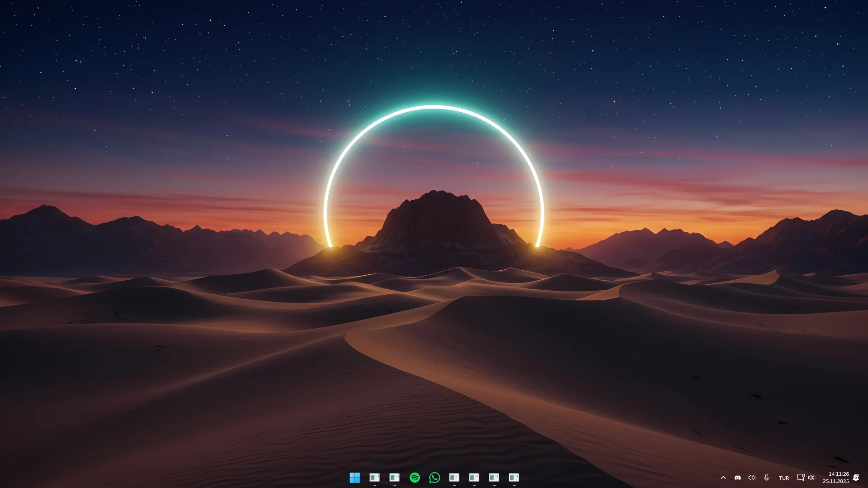The image size is (868, 488).
Task: Open the Discord tray icon
Action: tap(737, 478)
